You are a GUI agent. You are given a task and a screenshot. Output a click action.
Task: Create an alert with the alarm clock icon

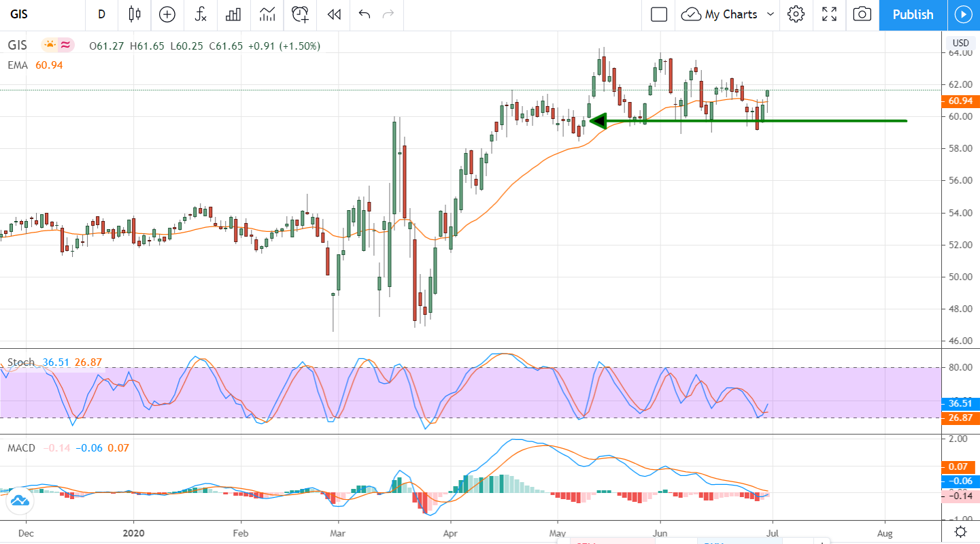pos(300,14)
